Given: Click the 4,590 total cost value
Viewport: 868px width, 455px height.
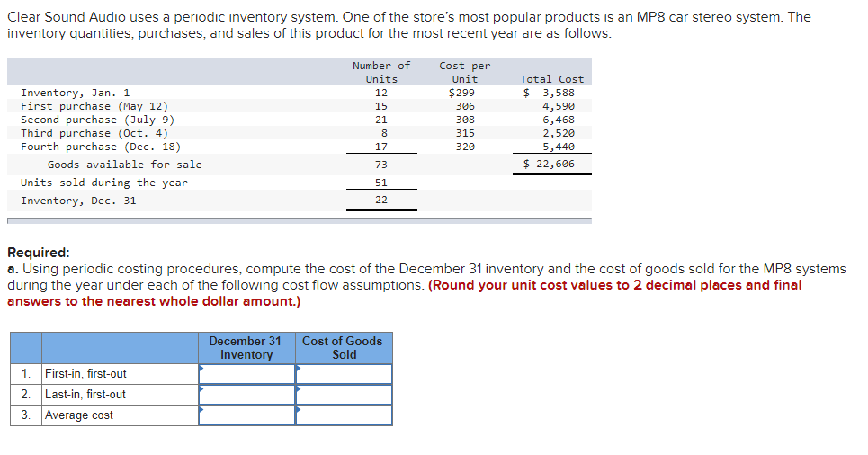Looking at the screenshot, I should coord(559,106).
